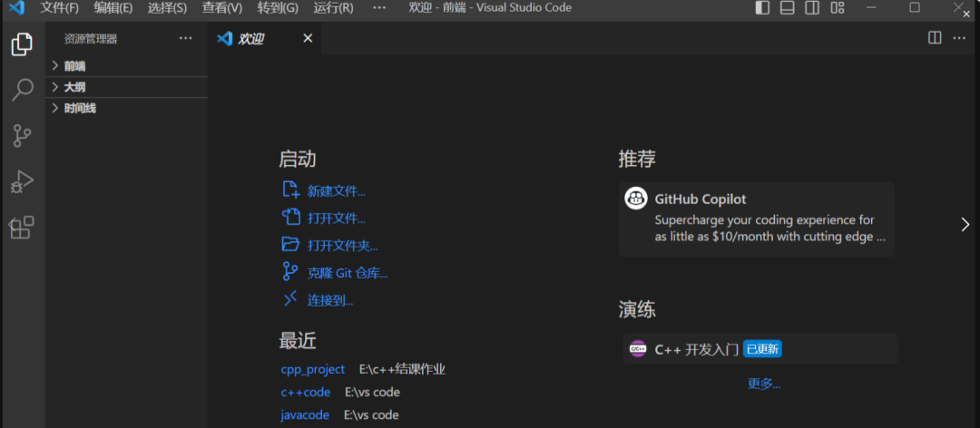
Task: Click the 新建文件... link
Action: (x=337, y=191)
